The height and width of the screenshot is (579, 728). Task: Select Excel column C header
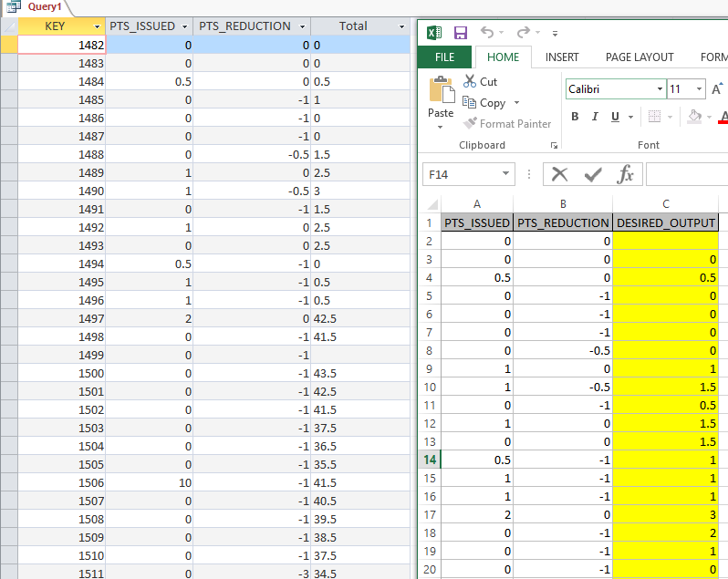pyautogui.click(x=666, y=204)
